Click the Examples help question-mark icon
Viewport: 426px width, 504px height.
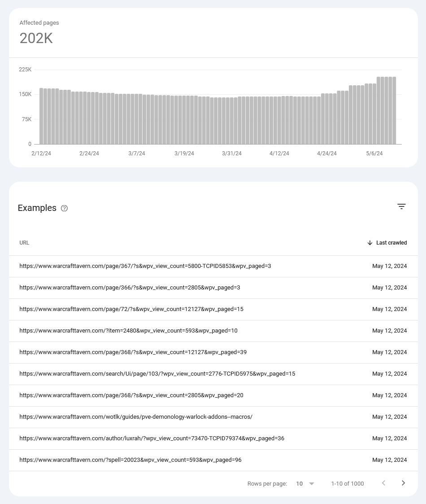pyautogui.click(x=64, y=208)
